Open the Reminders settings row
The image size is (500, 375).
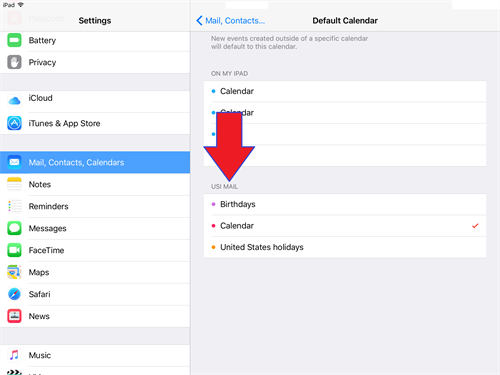pyautogui.click(x=95, y=206)
